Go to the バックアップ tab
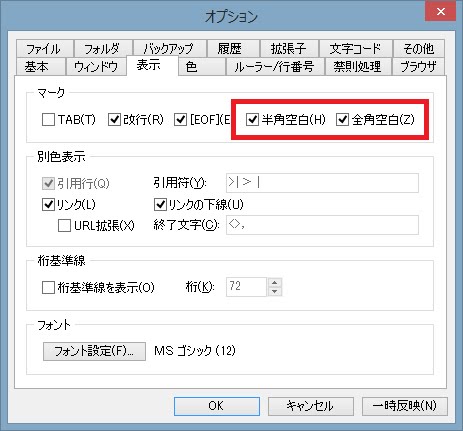The height and width of the screenshot is (431, 463). click(x=170, y=49)
